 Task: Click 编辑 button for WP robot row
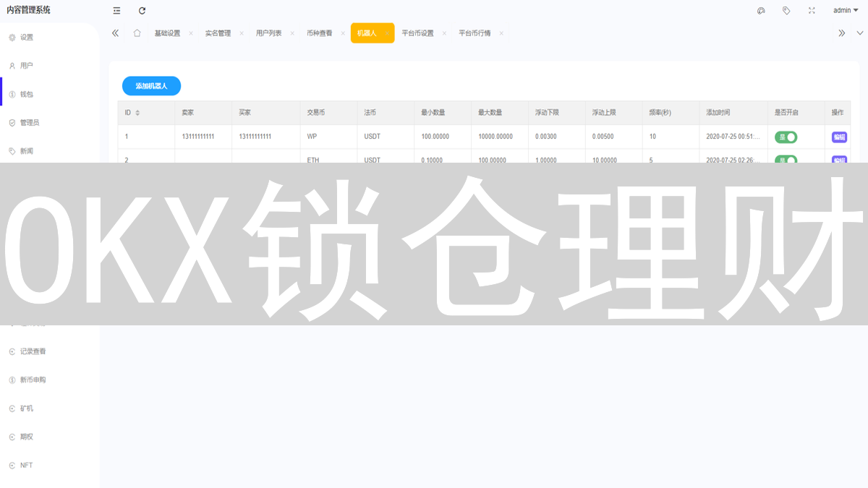tap(839, 137)
